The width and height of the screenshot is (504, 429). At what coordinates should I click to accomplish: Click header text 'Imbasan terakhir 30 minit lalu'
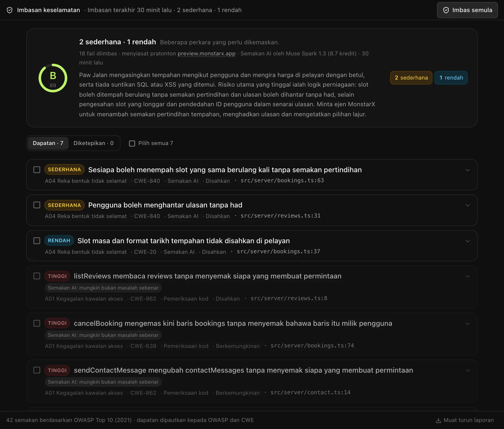pyautogui.click(x=130, y=10)
